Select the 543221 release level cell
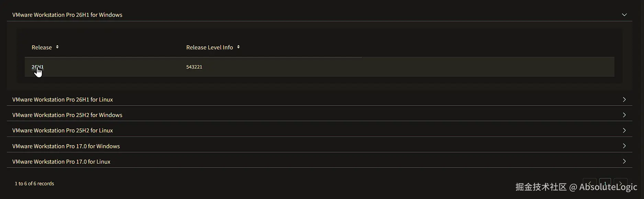The height and width of the screenshot is (199, 644). (194, 67)
